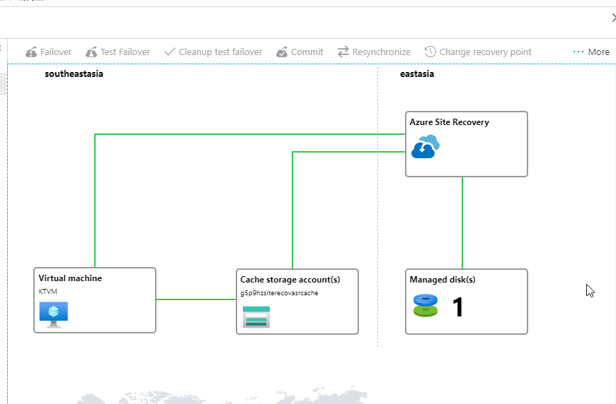Click the southeastasia region label
This screenshot has height=404, width=616.
[x=74, y=74]
